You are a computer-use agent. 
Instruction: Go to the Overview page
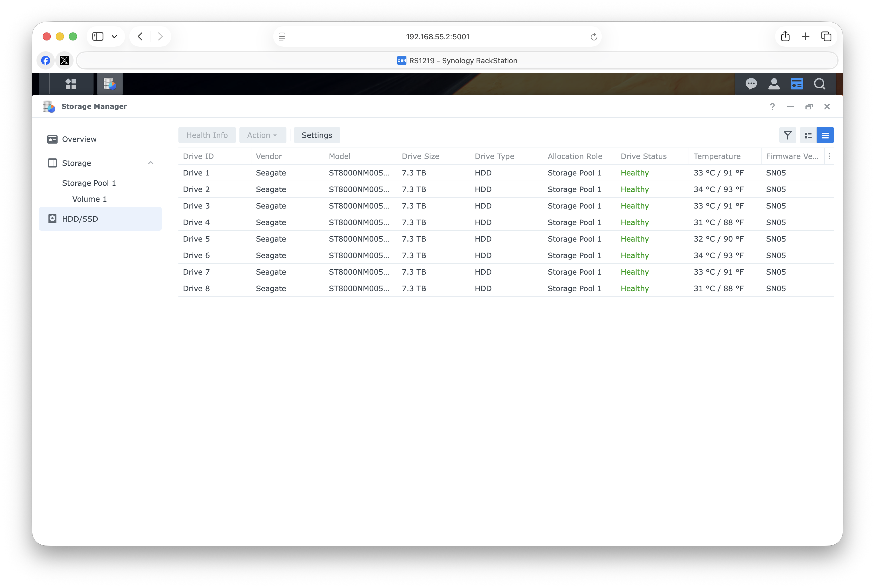tap(79, 139)
